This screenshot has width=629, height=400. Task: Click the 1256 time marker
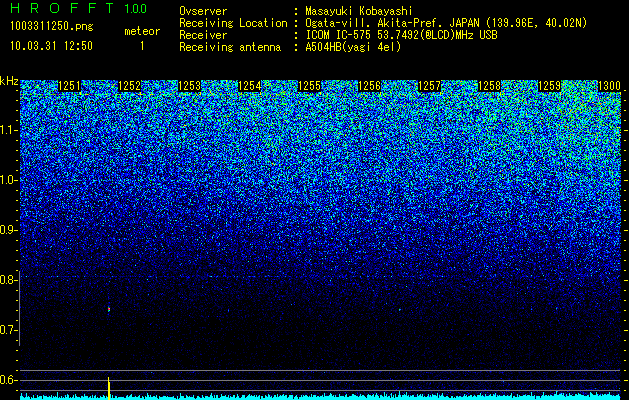pos(369,86)
